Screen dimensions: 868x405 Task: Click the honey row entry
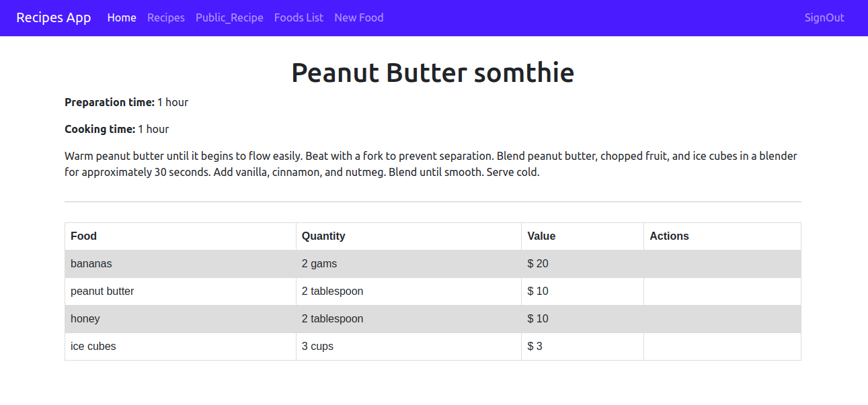point(433,319)
